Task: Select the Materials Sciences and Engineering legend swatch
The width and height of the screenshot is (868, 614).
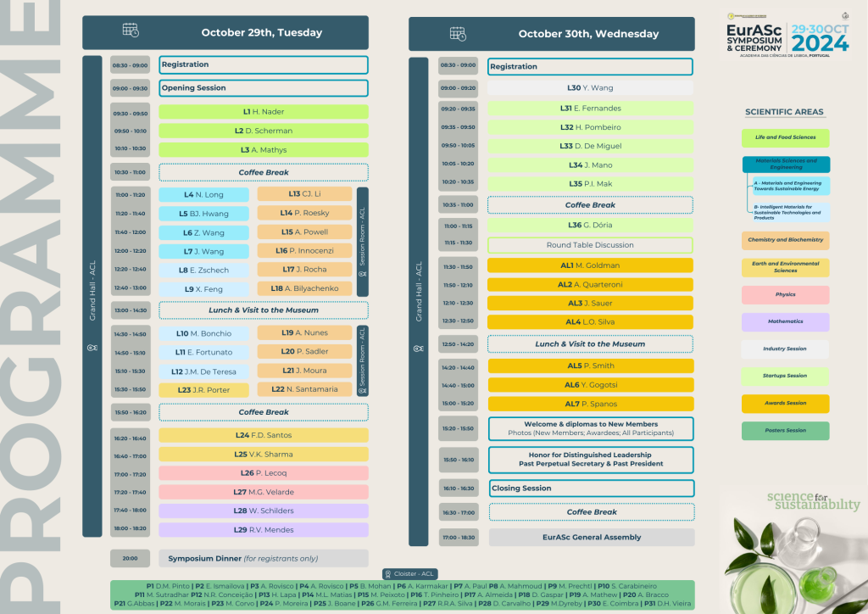Action: tap(786, 164)
